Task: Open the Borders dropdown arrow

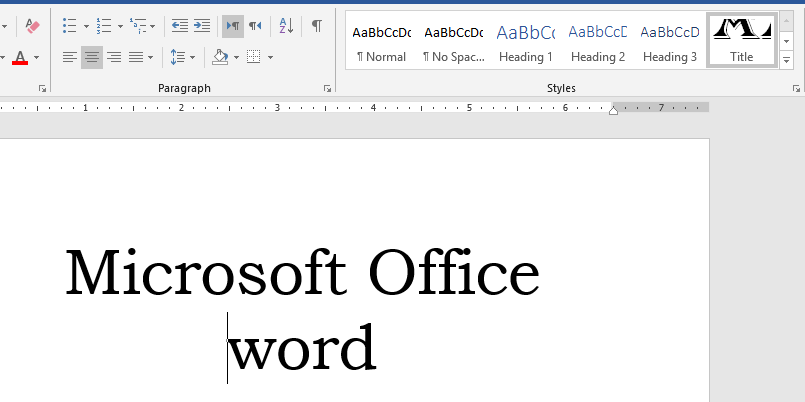Action: tap(270, 58)
